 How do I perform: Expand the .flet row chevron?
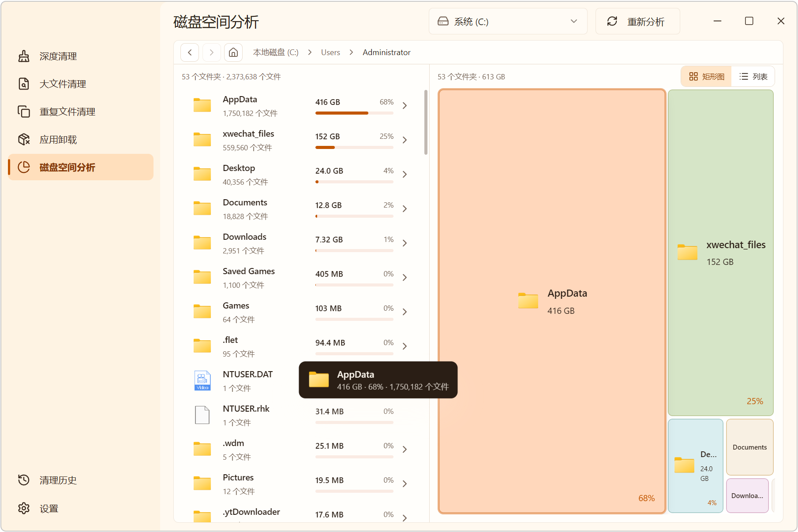(x=405, y=346)
